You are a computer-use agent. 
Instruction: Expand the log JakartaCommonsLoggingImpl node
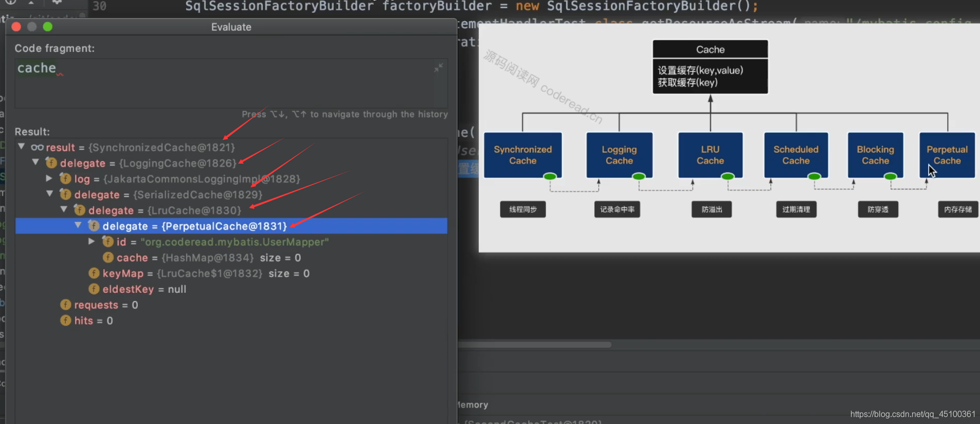pos(49,178)
